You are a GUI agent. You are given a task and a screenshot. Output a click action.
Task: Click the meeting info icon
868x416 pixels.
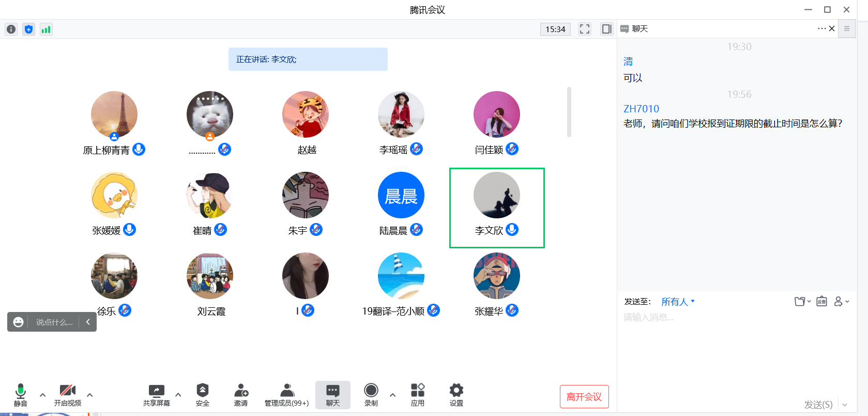coord(11,29)
